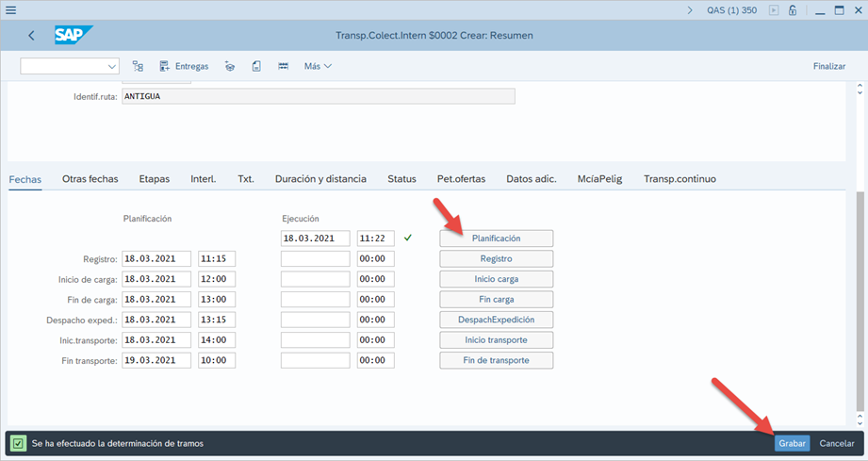Viewport: 868px width, 461px height.
Task: Click the Registro execution date field
Action: (315, 259)
